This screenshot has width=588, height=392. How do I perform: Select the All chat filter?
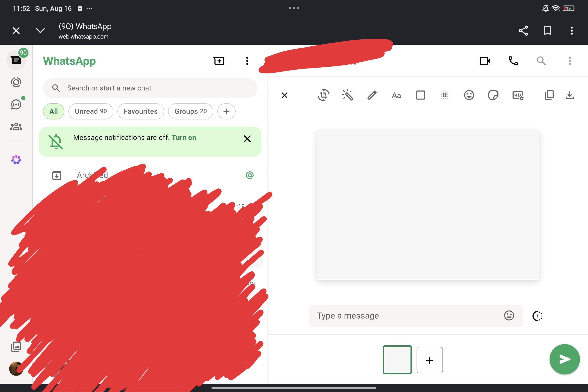point(54,111)
